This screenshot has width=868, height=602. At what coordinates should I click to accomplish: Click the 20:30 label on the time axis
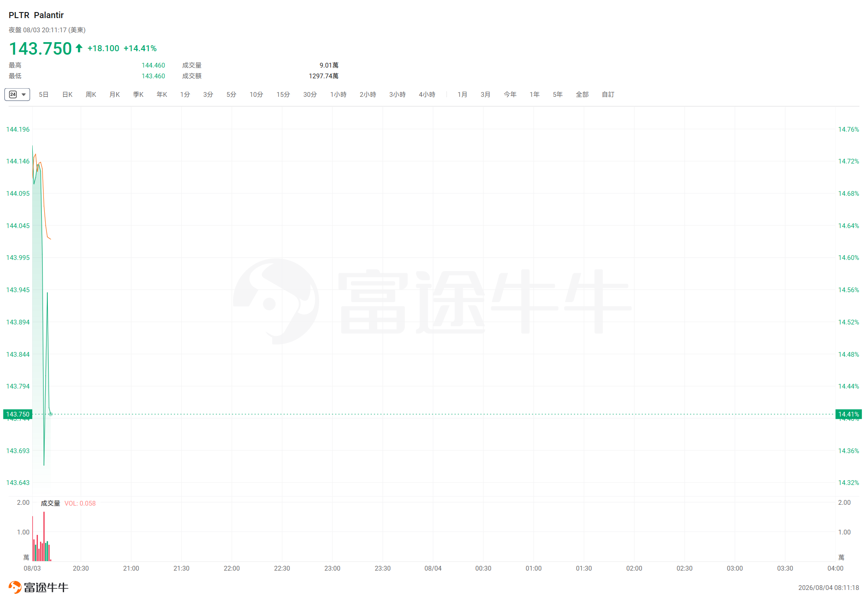click(81, 568)
